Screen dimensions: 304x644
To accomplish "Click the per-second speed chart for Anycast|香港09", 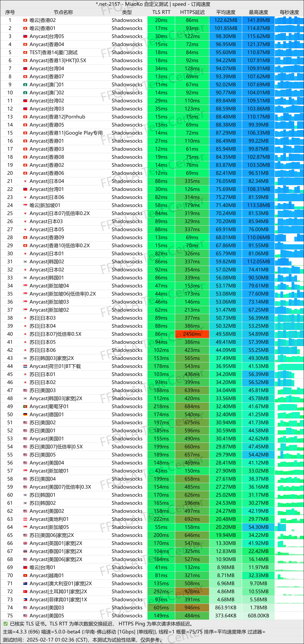I will point(289,238).
